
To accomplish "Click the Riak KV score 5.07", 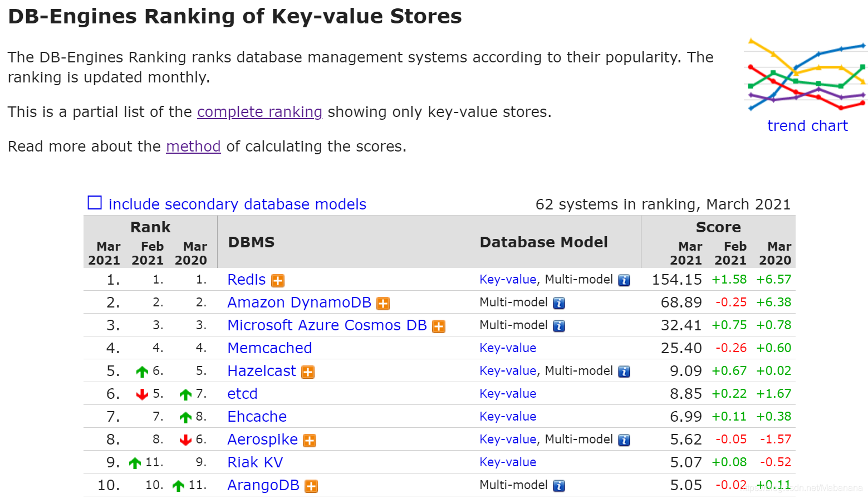I will (685, 462).
